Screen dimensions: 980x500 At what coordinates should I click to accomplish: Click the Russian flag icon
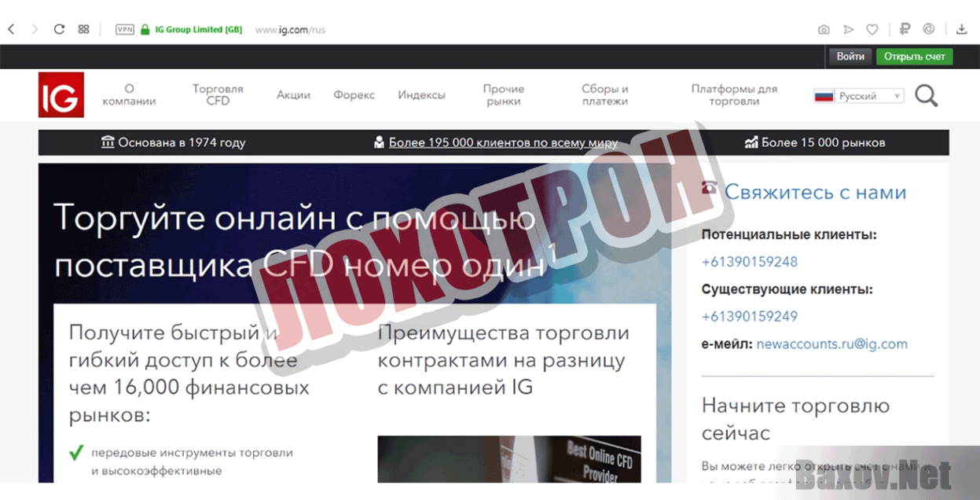point(824,96)
